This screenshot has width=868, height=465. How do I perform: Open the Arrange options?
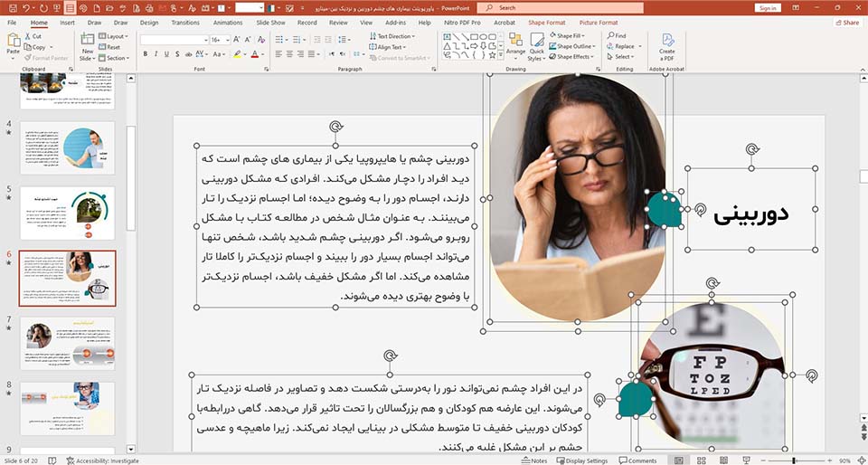click(515, 47)
